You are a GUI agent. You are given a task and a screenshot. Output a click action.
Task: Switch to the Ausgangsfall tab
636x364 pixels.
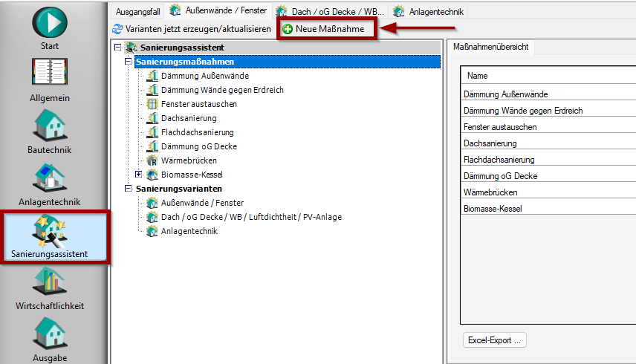137,11
